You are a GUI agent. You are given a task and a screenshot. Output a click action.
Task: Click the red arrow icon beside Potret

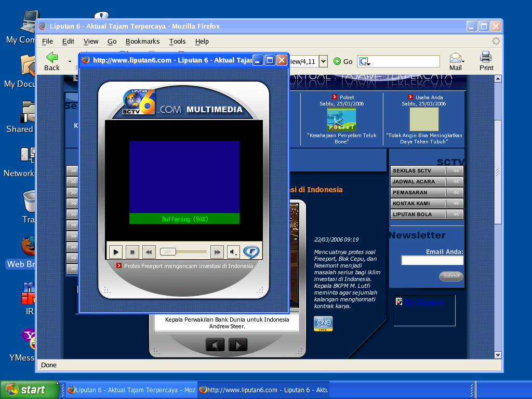(335, 97)
